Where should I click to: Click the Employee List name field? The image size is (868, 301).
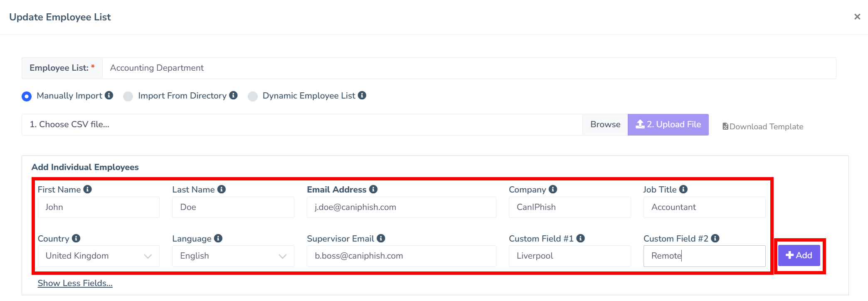(x=469, y=68)
